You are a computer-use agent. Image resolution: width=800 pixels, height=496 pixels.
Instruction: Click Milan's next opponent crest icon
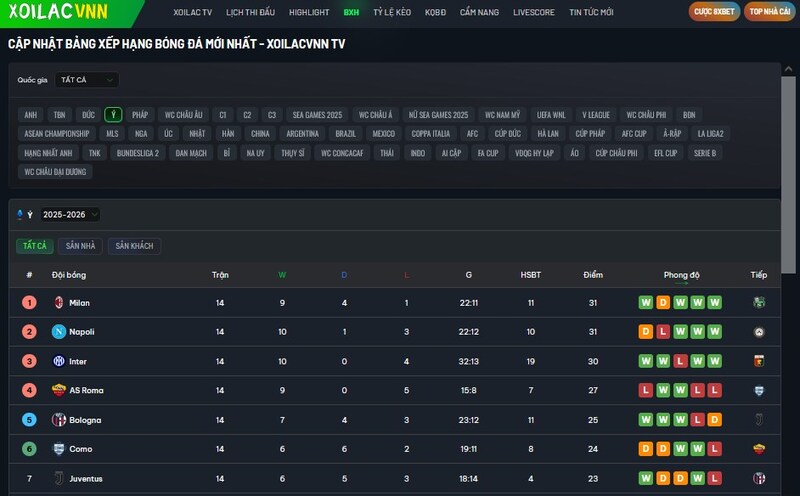[x=759, y=302]
